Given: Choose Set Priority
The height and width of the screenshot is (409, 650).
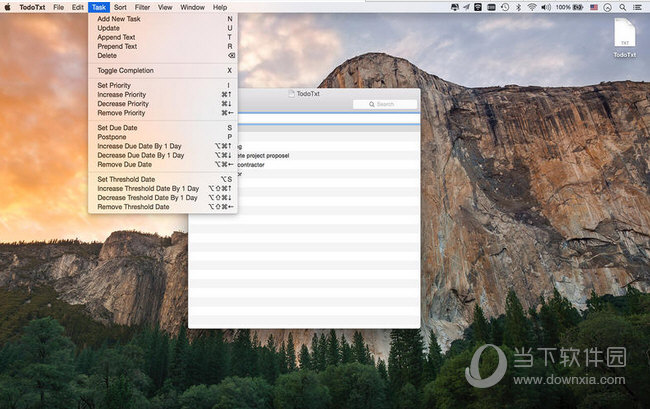Looking at the screenshot, I should pos(163,85).
